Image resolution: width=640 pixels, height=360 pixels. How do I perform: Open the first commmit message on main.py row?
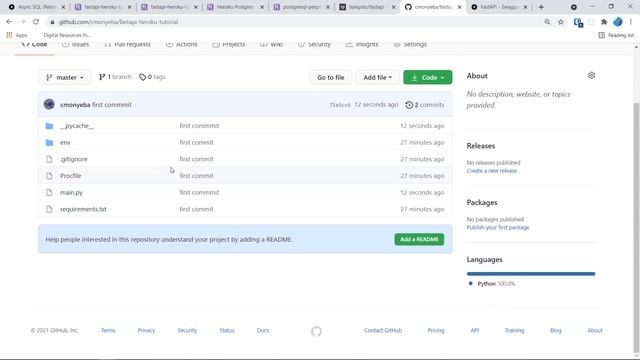(199, 192)
